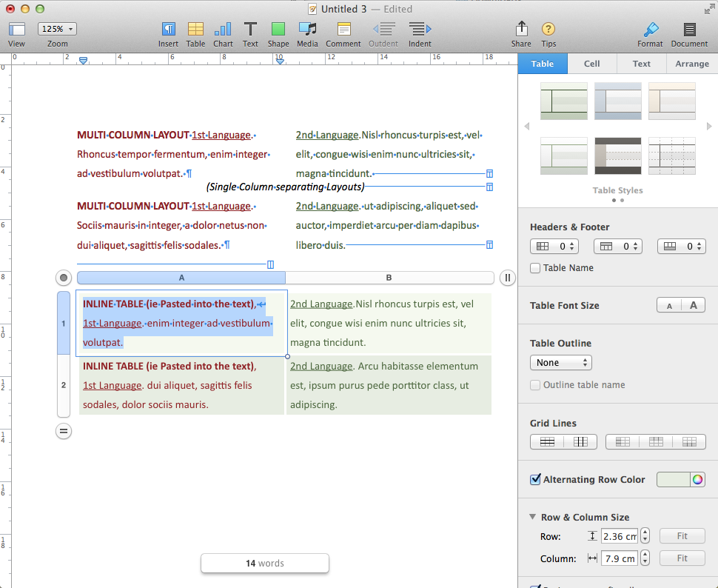
Task: Click the Column width input field
Action: point(619,558)
